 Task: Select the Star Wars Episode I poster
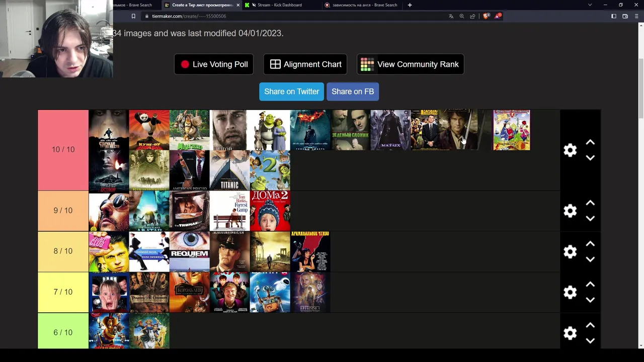click(310, 292)
